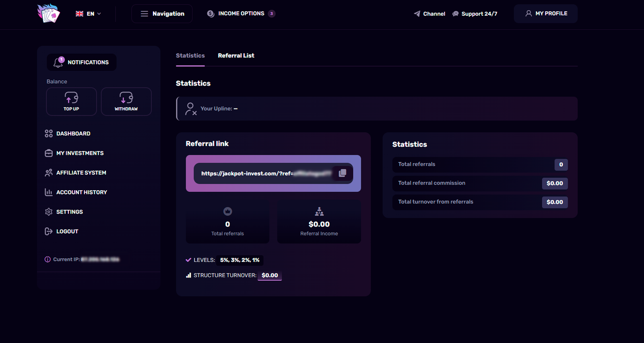Open My Investments page
The width and height of the screenshot is (644, 343).
point(80,153)
